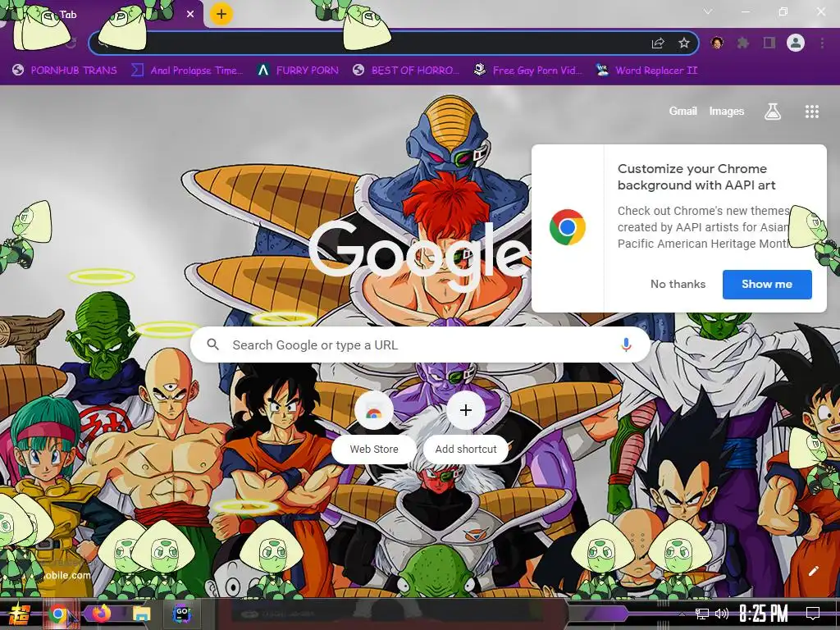The height and width of the screenshot is (630, 840).
Task: Open the network status tray icon
Action: point(702,614)
